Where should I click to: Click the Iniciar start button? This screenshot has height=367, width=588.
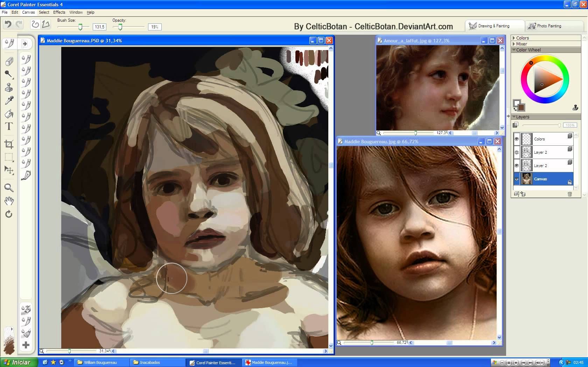[x=19, y=362]
